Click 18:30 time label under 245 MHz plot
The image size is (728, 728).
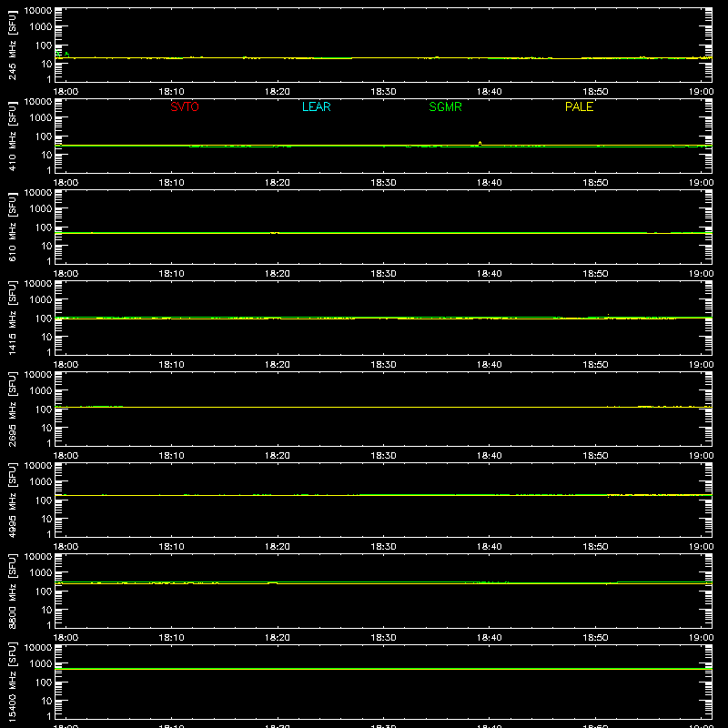pyautogui.click(x=383, y=92)
